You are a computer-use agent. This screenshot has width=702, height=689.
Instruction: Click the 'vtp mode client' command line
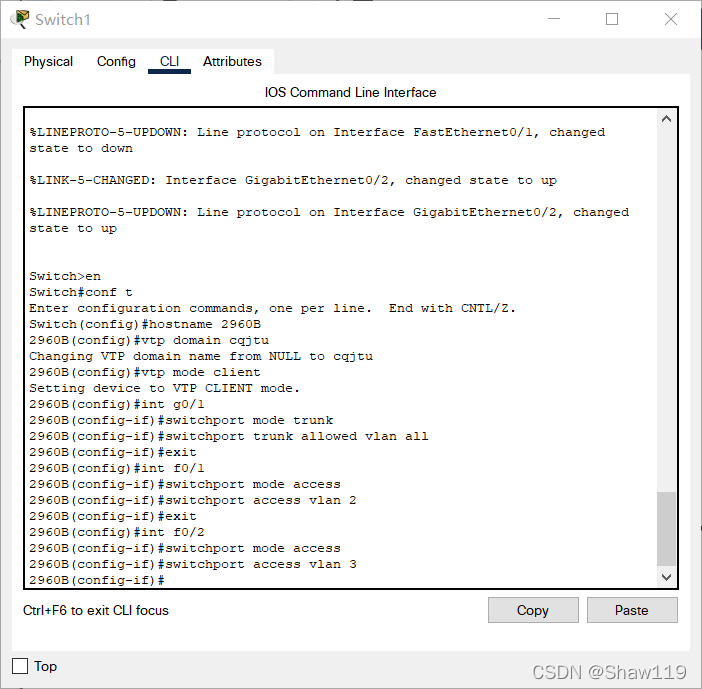click(145, 372)
